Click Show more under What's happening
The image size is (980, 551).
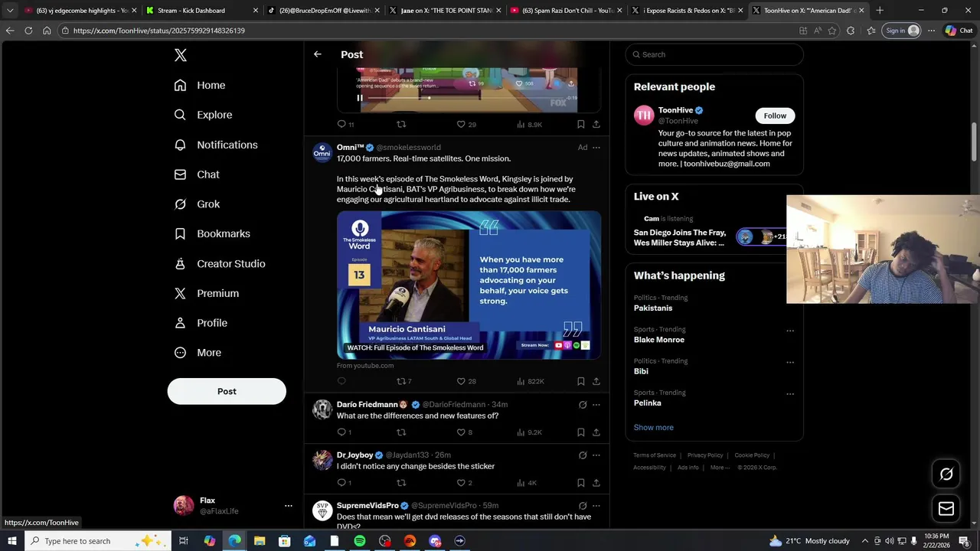tap(654, 428)
